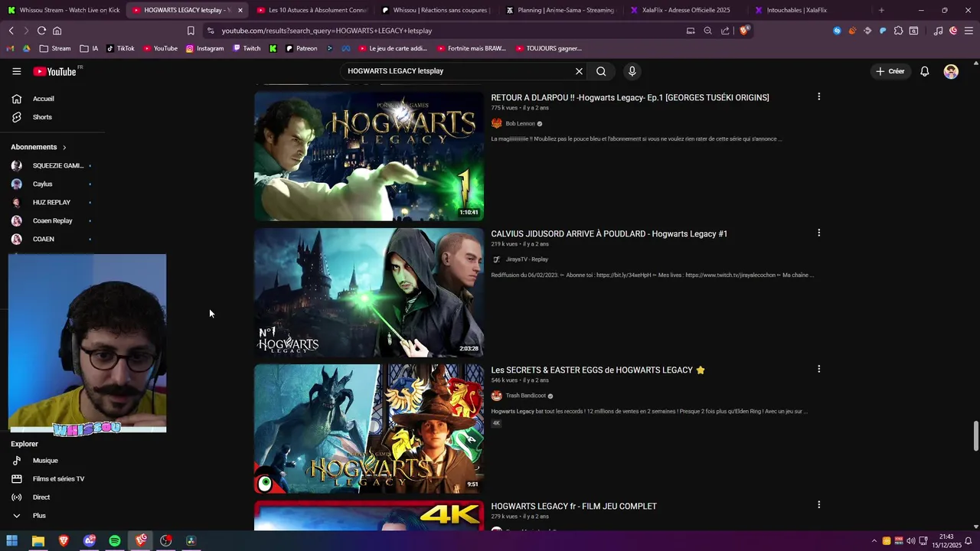Open Shorts in the sidebar

point(42,117)
